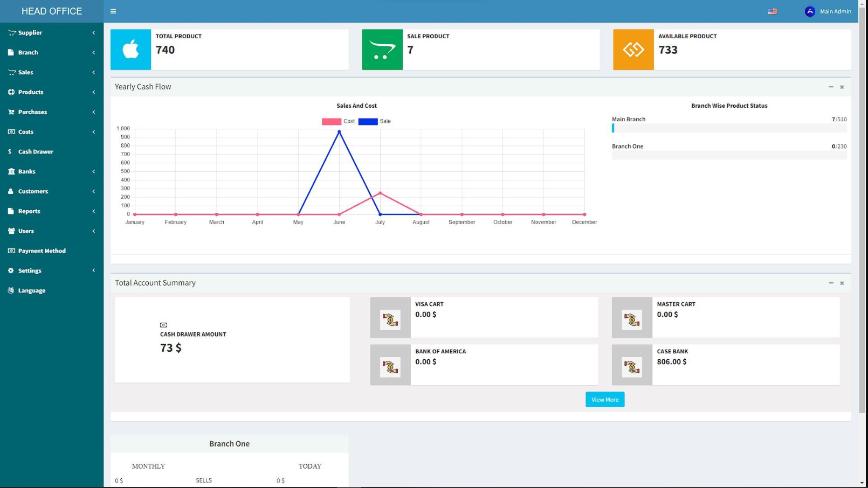Click the US flag language icon
The width and height of the screenshot is (868, 488).
pyautogui.click(x=772, y=11)
